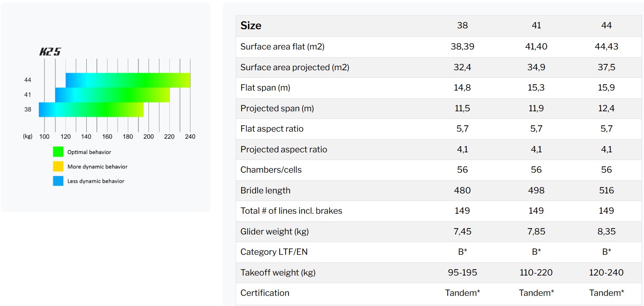Viewport: 644px width, 306px height.
Task: Click the "Size" table header
Action: [251, 26]
